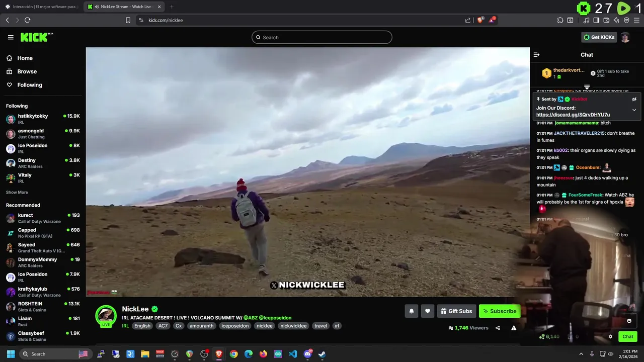
Task: Go back in browser history
Action: (x=7, y=20)
